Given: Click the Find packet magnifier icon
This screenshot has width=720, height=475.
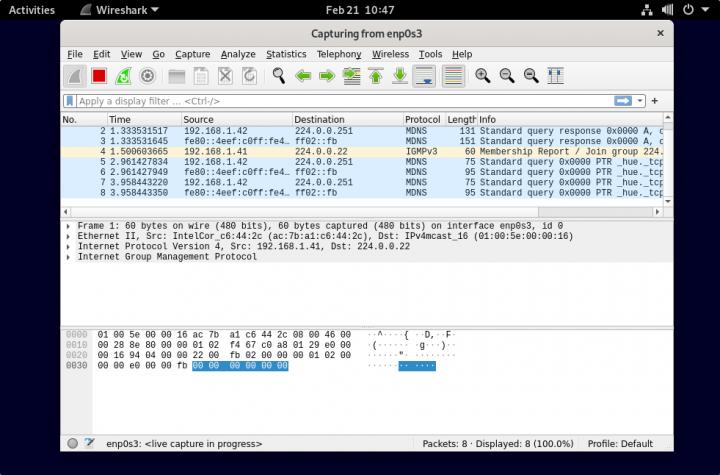Looking at the screenshot, I should [x=278, y=76].
